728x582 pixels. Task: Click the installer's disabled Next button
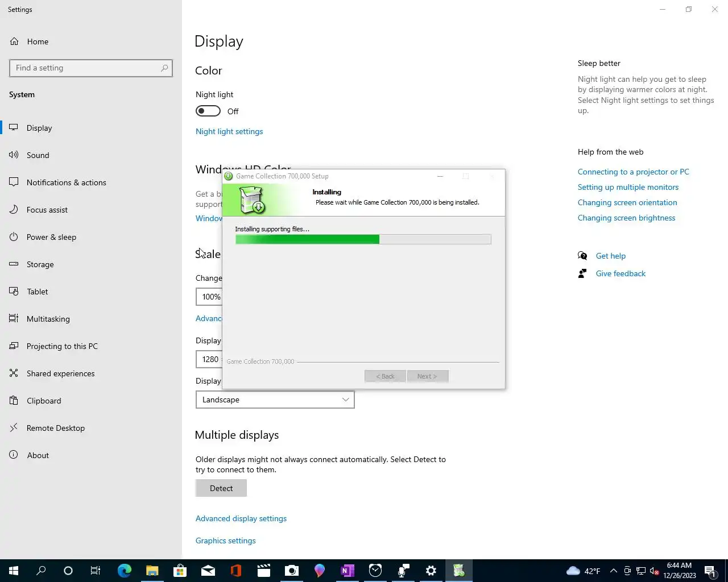428,376
